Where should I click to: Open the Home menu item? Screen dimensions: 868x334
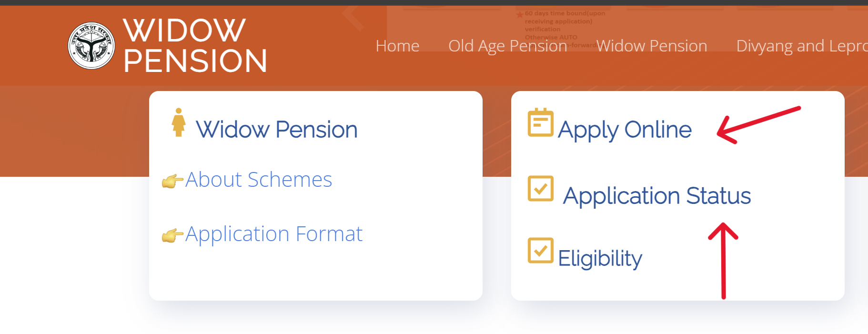tap(397, 46)
